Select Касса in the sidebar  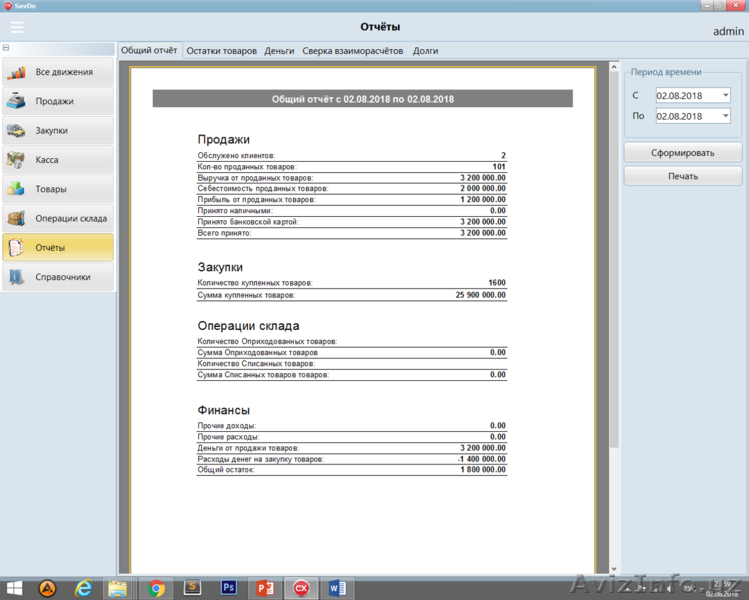[58, 160]
